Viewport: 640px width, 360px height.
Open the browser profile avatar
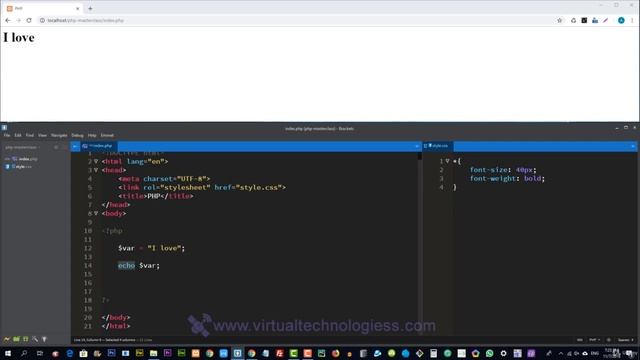[621, 20]
